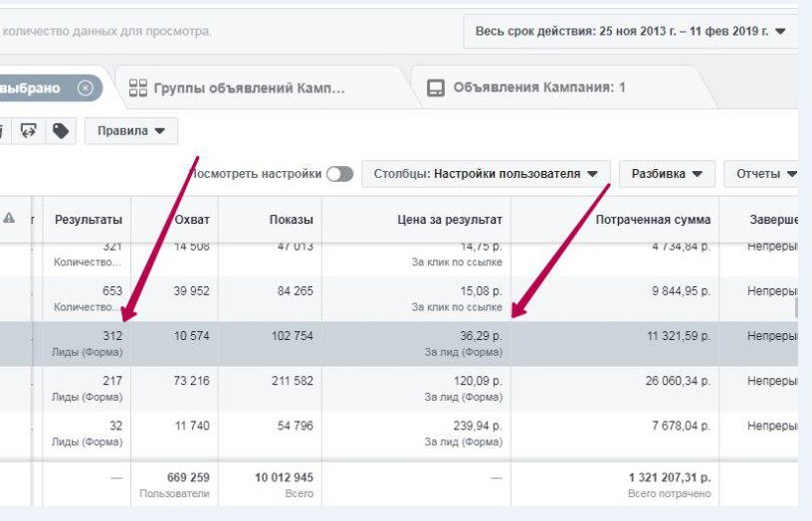Click the vertical scrollbar thumb at right edge
This screenshot has width=812, height=521.
click(x=796, y=308)
